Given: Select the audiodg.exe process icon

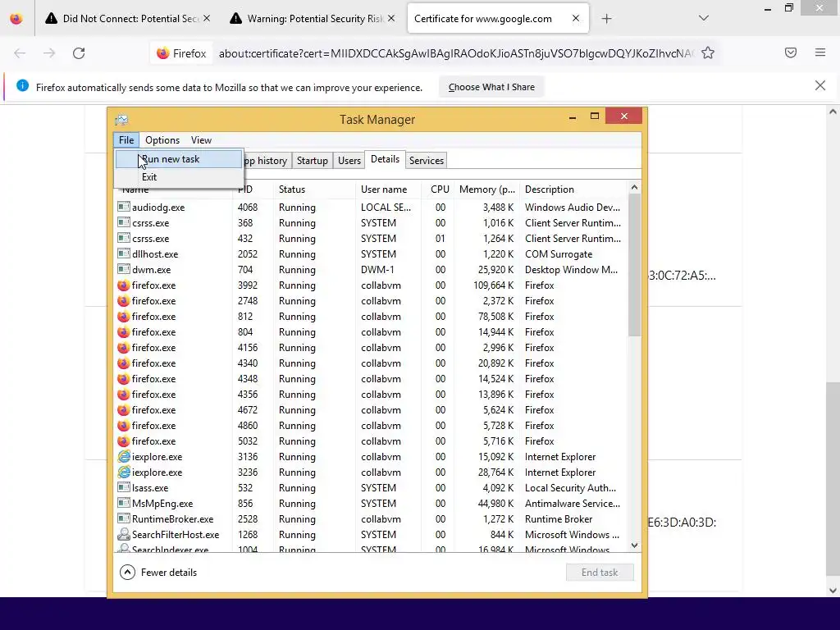Looking at the screenshot, I should (124, 207).
